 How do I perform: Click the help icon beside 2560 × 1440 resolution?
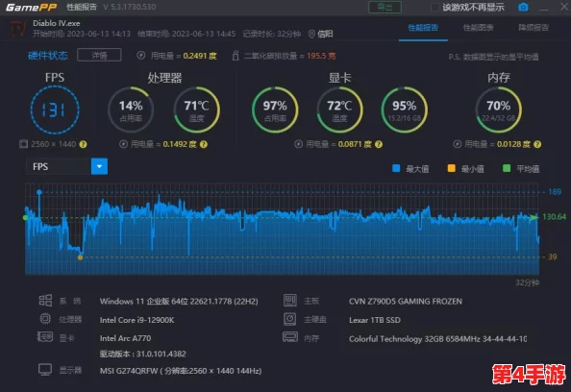pyautogui.click(x=83, y=144)
